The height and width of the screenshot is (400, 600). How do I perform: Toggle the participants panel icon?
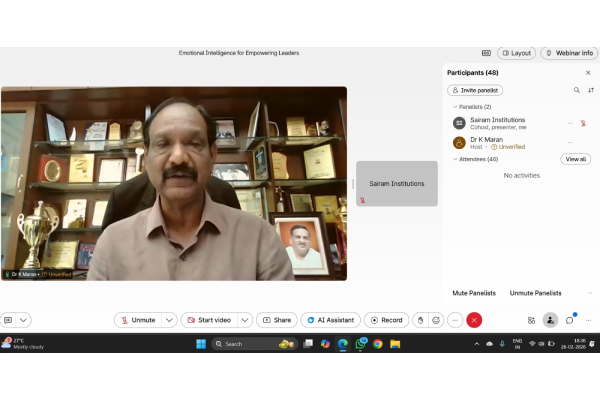pos(550,320)
